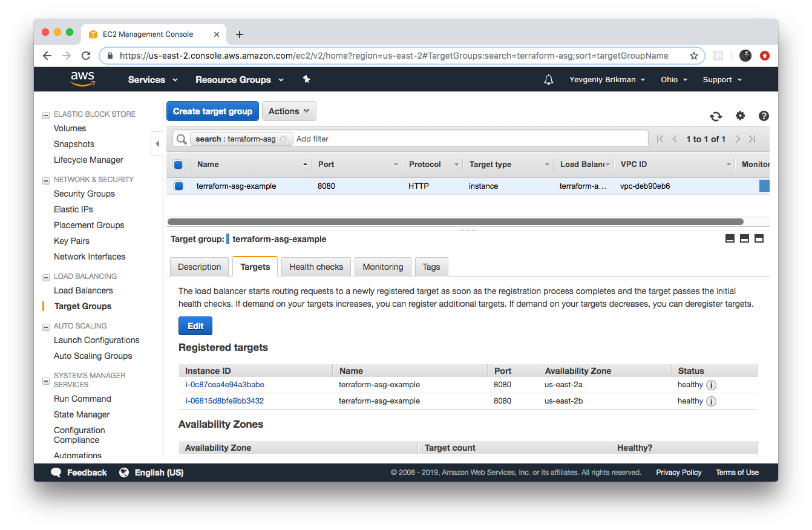
Task: Click info icon next to us-east-2b status
Action: [x=712, y=401]
